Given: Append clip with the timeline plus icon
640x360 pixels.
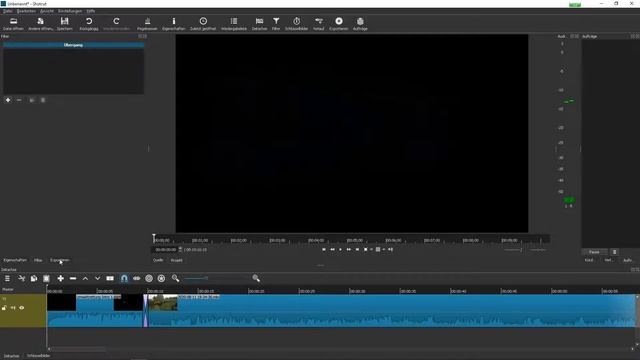Looking at the screenshot, I should 60,278.
